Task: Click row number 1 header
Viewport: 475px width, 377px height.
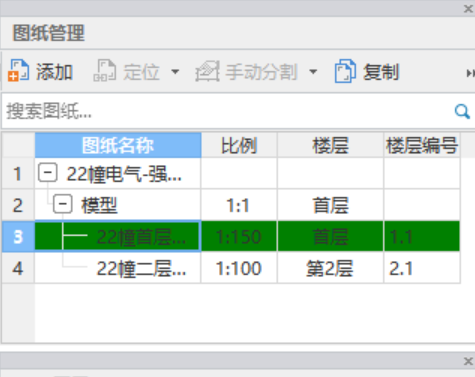Action: point(18,174)
